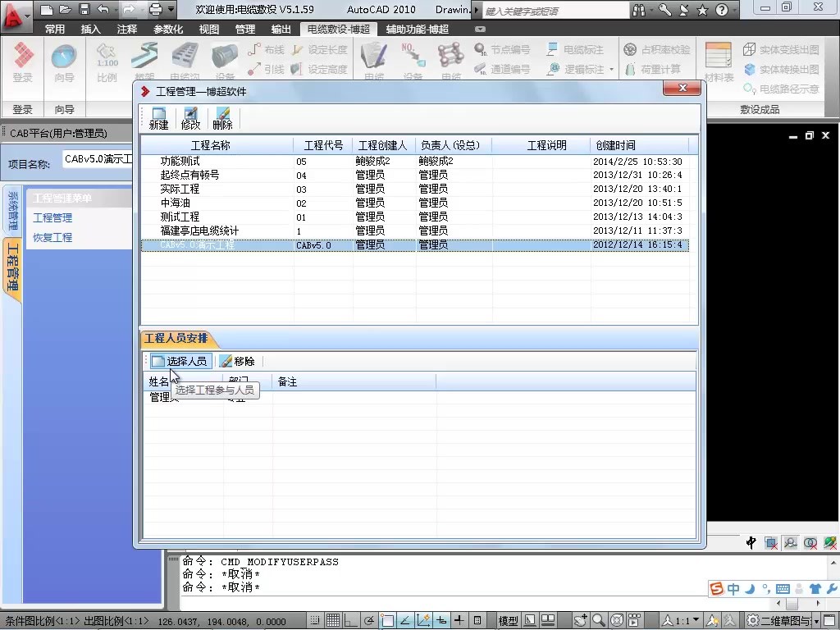Click the Redo quick access icon
The width and height of the screenshot is (840, 630).
pos(129,9)
